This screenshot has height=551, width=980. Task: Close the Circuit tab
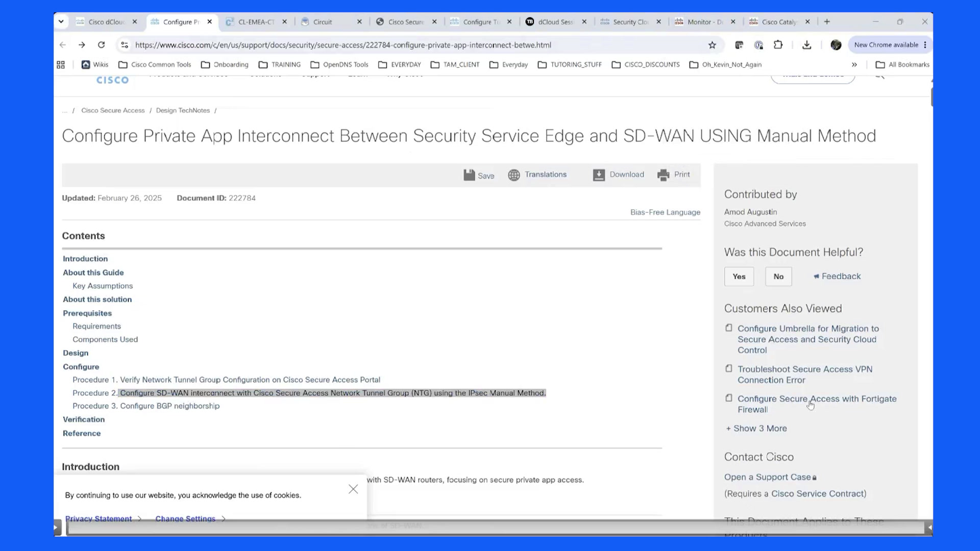point(359,22)
